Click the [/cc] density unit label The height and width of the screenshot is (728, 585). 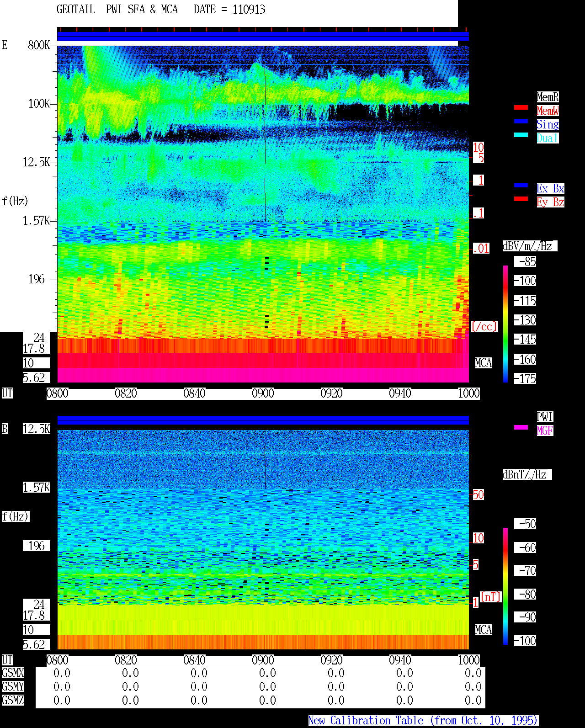[x=484, y=326]
